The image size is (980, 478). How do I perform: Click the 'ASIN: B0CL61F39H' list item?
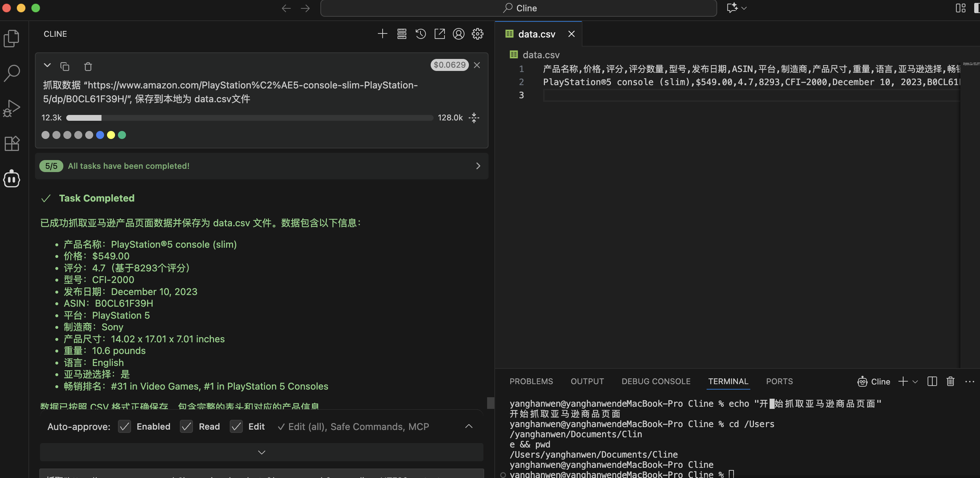[108, 303]
